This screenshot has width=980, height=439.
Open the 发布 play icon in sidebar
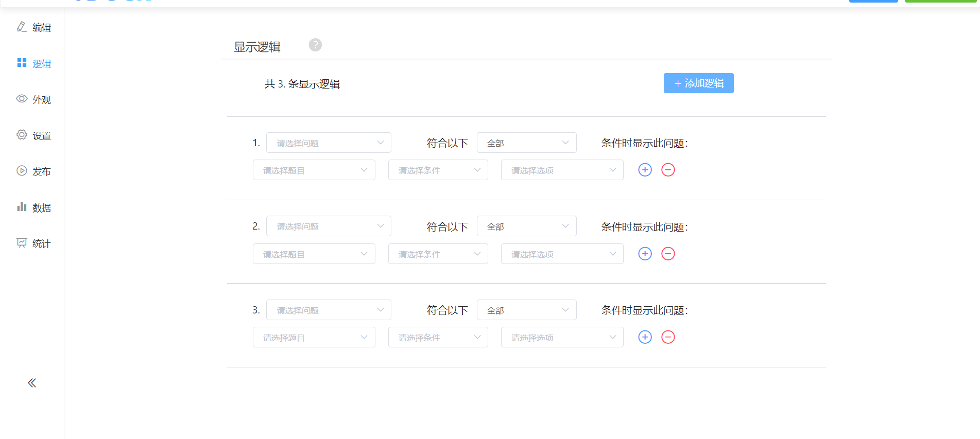[x=22, y=171]
